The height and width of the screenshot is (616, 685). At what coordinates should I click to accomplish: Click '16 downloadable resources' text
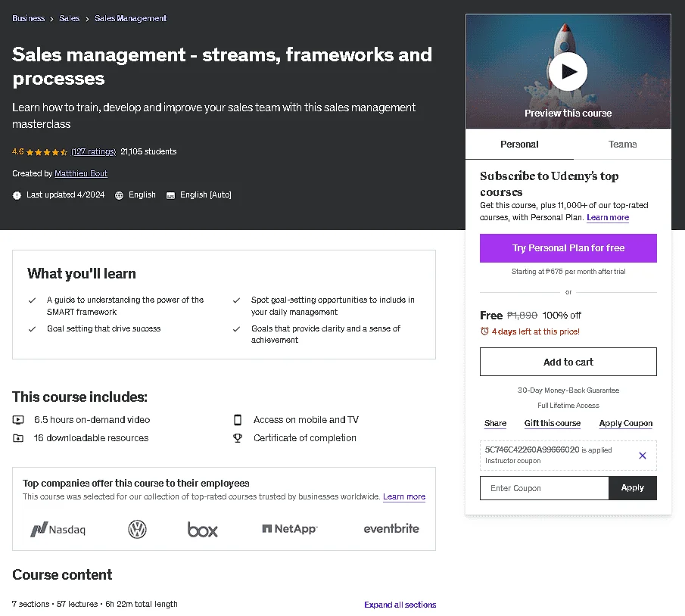click(x=92, y=437)
